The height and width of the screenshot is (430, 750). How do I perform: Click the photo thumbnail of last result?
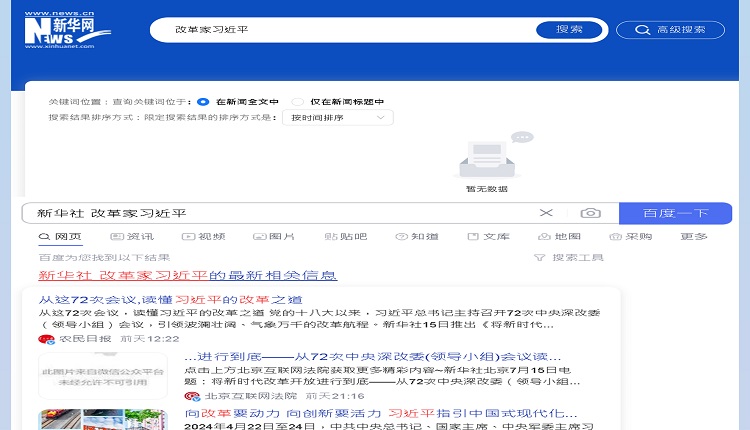tap(103, 419)
